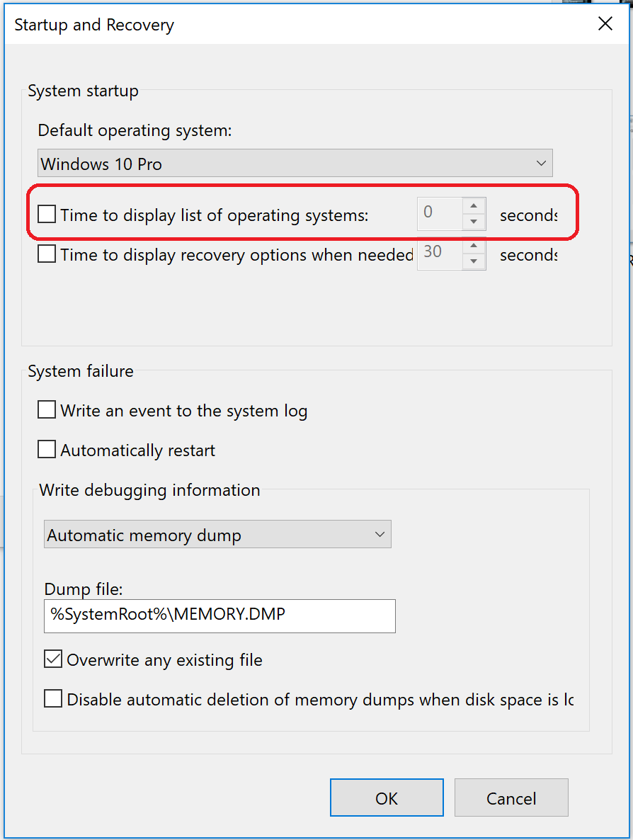Check Write an event to the system log
Image resolution: width=633 pixels, height=840 pixels.
tap(47, 410)
